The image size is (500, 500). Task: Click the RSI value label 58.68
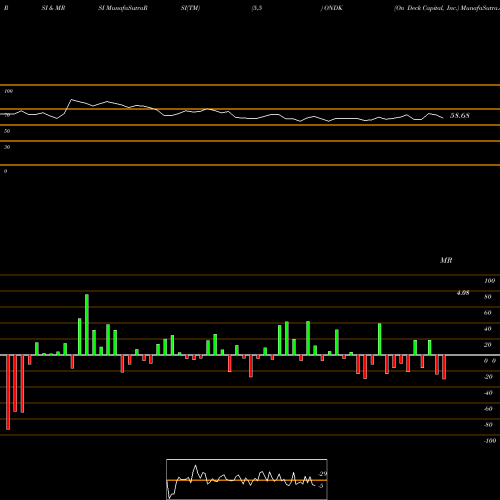(x=460, y=116)
